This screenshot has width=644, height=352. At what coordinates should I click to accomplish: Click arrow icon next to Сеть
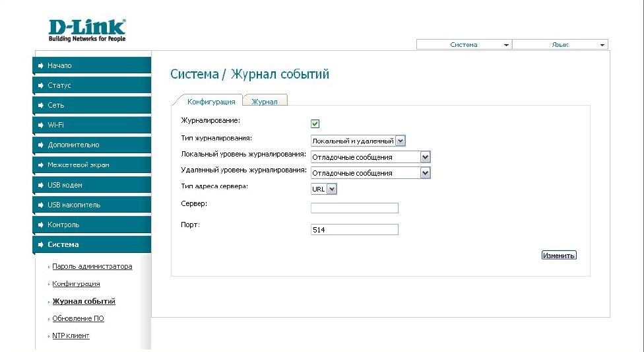click(x=41, y=105)
